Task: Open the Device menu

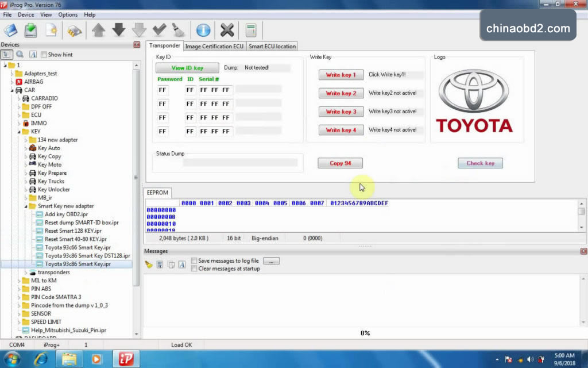Action: 25,14
